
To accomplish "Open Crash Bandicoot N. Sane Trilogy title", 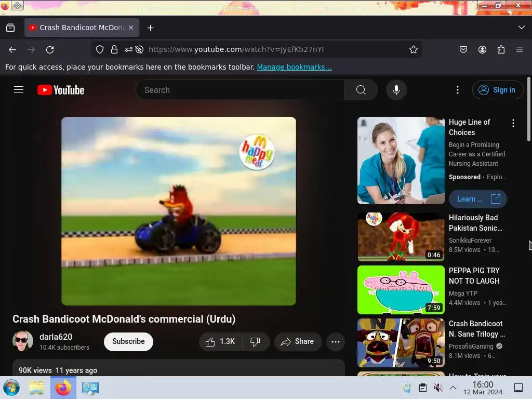I will point(477,329).
